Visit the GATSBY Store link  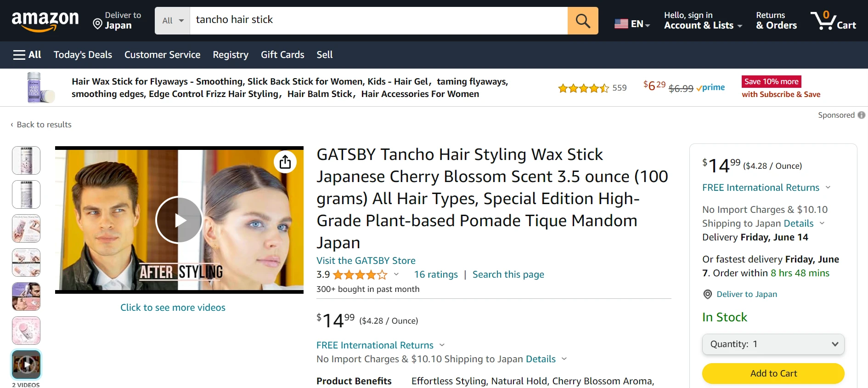coord(366,261)
